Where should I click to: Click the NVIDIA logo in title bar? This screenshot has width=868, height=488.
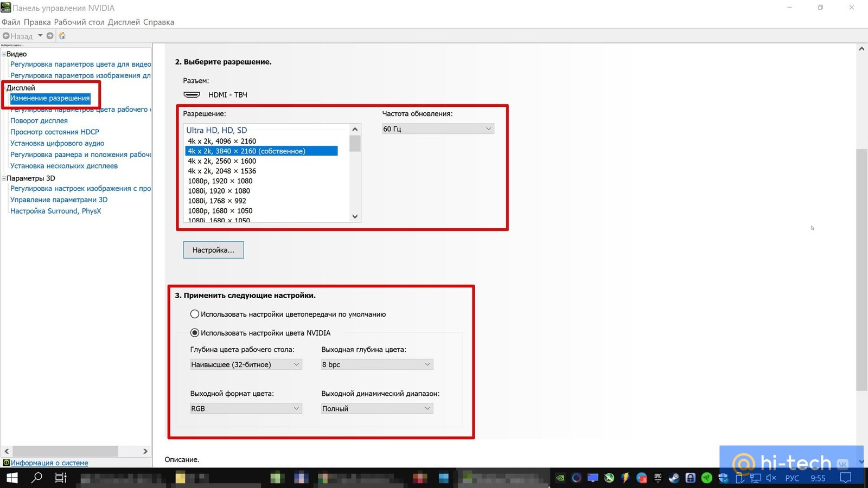6,8
